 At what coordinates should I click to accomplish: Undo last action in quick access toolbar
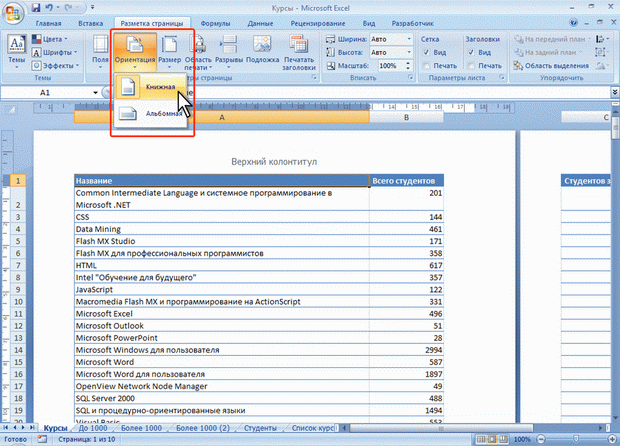coord(49,8)
